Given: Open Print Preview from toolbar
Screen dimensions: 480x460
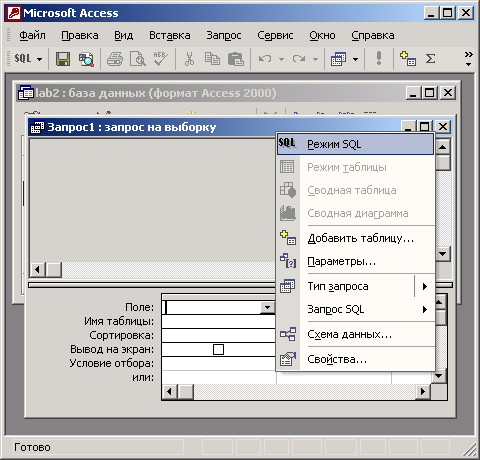Looking at the screenshot, I should (x=138, y=59).
